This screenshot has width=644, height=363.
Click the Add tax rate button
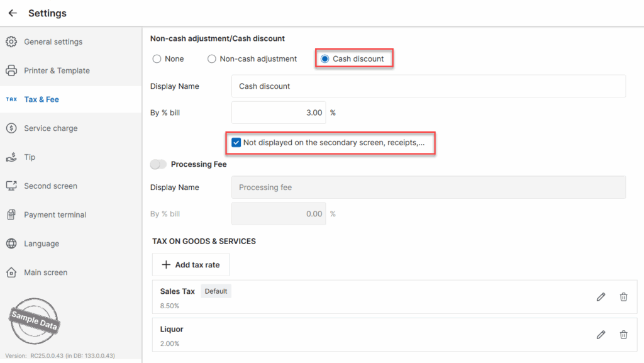pyautogui.click(x=191, y=265)
